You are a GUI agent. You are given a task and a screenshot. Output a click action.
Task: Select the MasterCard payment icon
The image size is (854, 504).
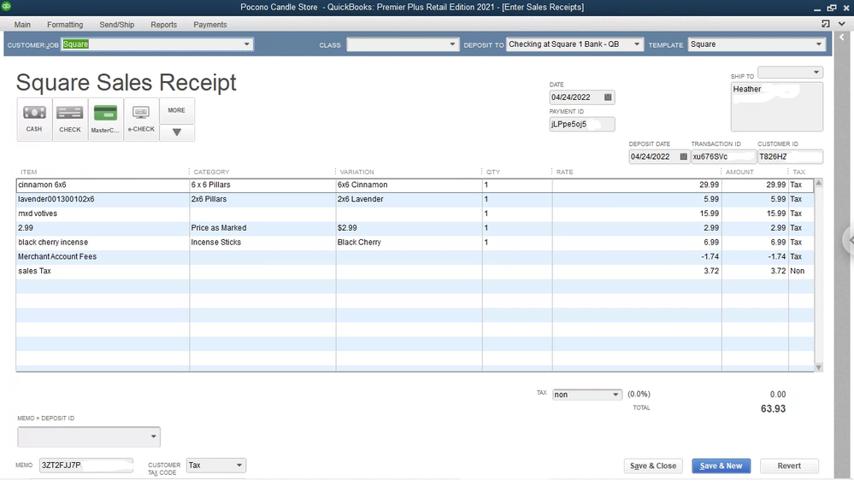(x=105, y=119)
